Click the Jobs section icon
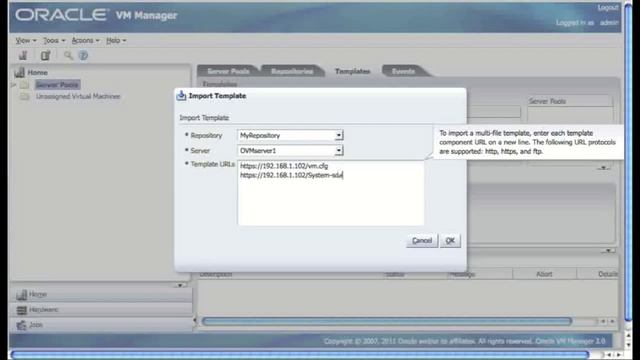Image resolution: width=640 pixels, height=360 pixels. (22, 325)
